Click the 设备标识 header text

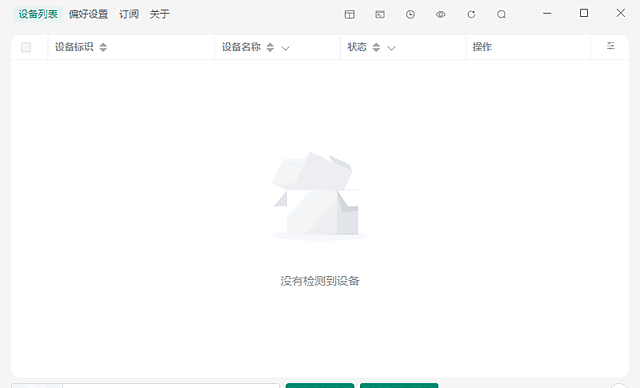click(74, 47)
